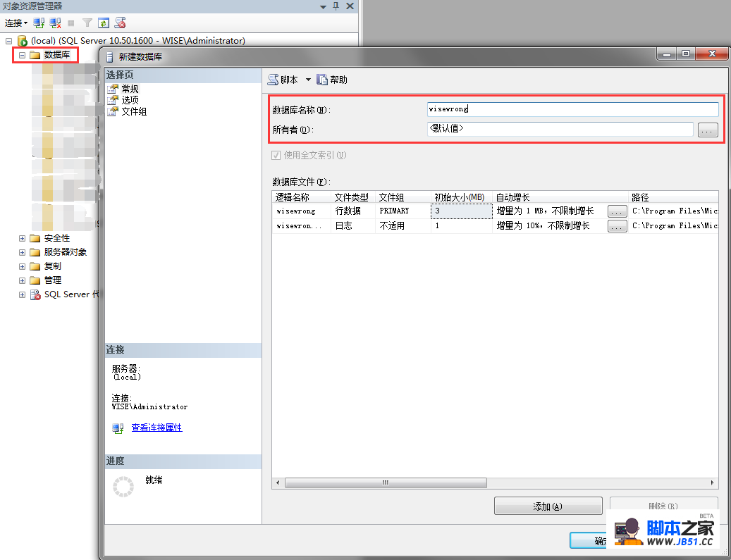
Task: Select the 常规 page in the selection pane
Action: (130, 88)
